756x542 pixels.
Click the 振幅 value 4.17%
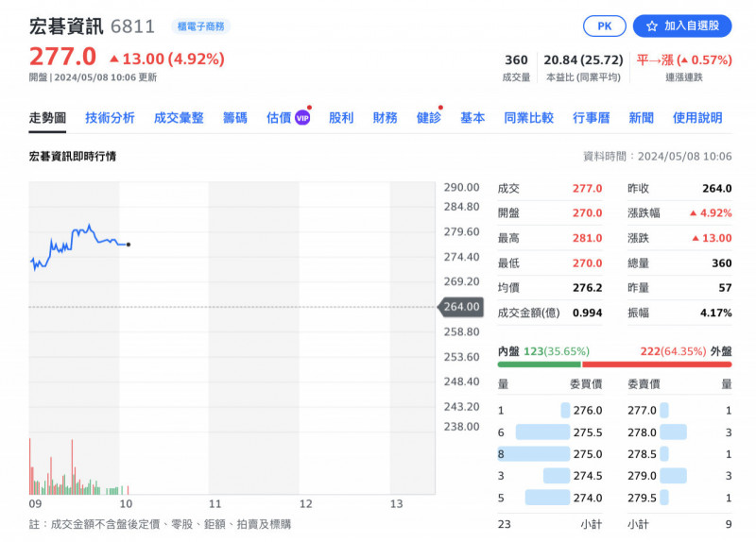[716, 313]
